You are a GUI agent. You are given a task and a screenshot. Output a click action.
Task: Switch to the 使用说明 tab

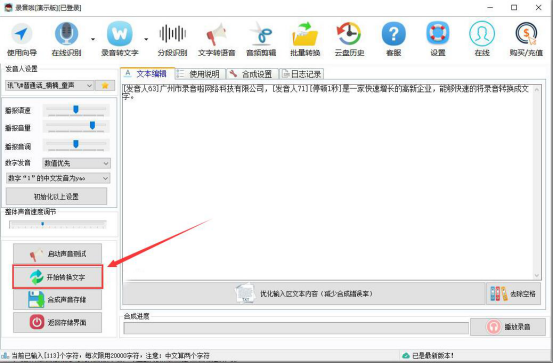point(200,74)
